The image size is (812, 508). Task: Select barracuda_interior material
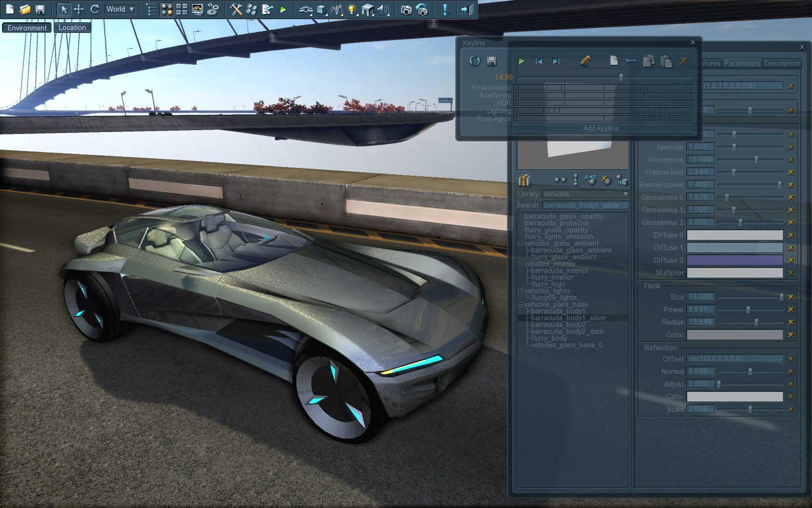click(x=559, y=270)
